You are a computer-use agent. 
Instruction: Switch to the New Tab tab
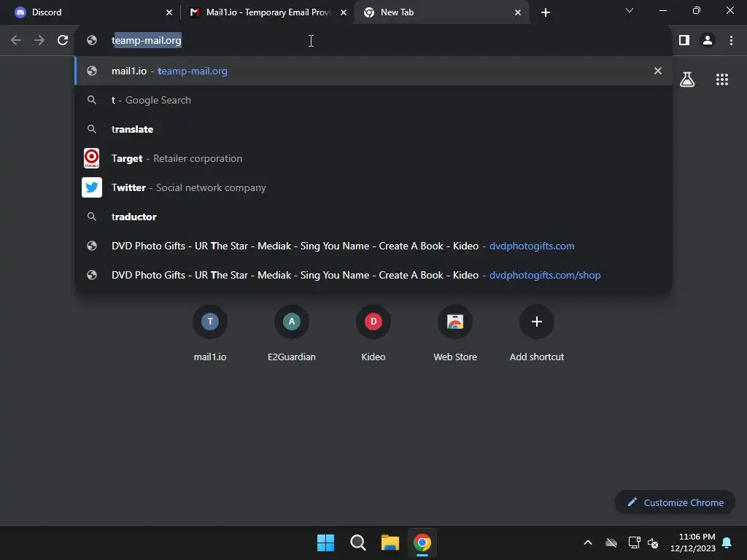441,12
